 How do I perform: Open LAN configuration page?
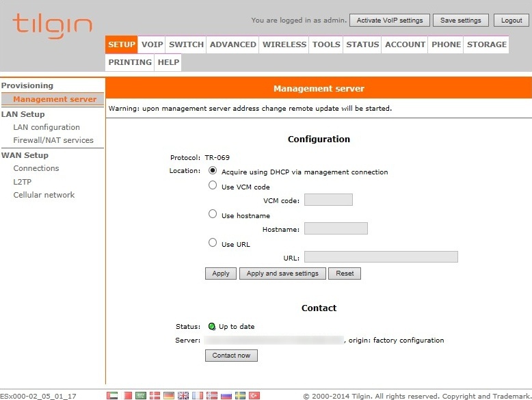click(x=46, y=127)
